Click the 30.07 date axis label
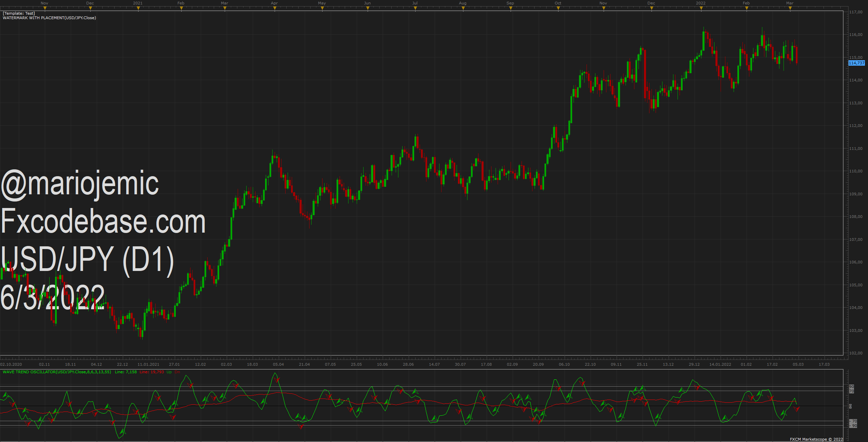This screenshot has width=868, height=442. click(x=460, y=364)
